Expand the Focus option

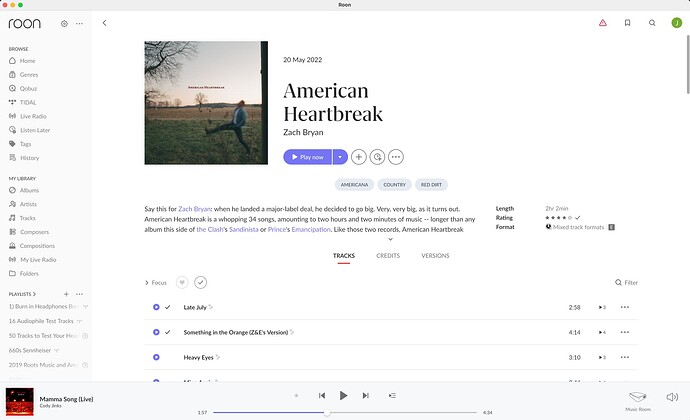[x=156, y=283]
